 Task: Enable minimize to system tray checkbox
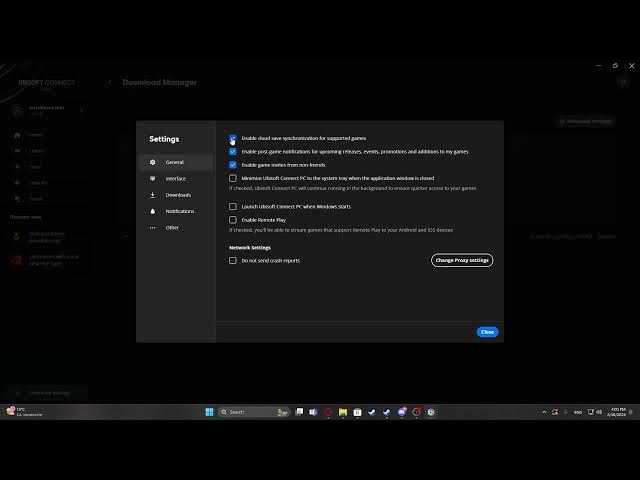233,178
